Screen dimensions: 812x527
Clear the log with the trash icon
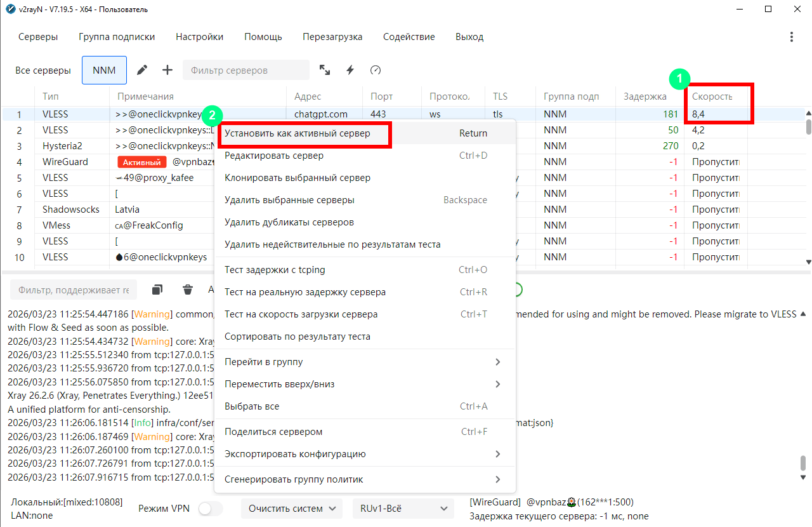188,290
